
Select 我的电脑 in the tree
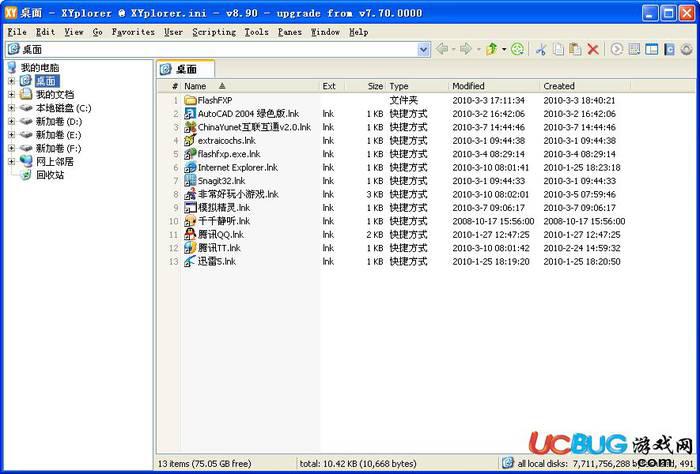point(40,67)
